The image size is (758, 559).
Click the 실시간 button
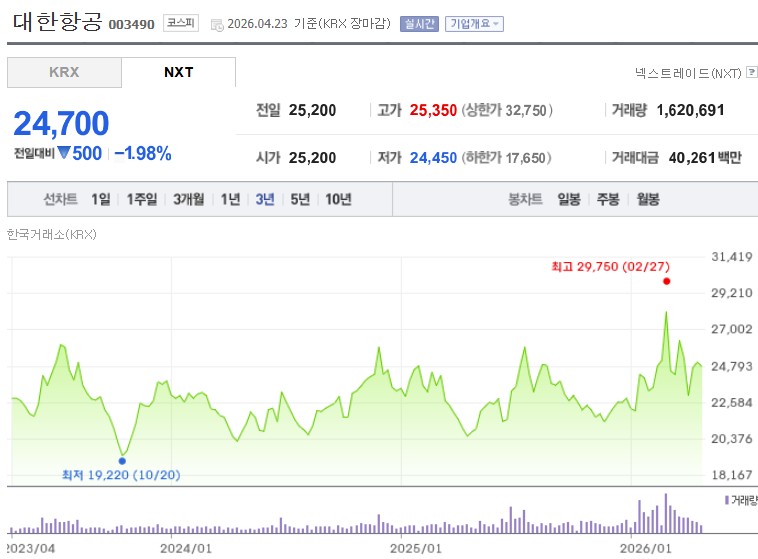point(419,24)
